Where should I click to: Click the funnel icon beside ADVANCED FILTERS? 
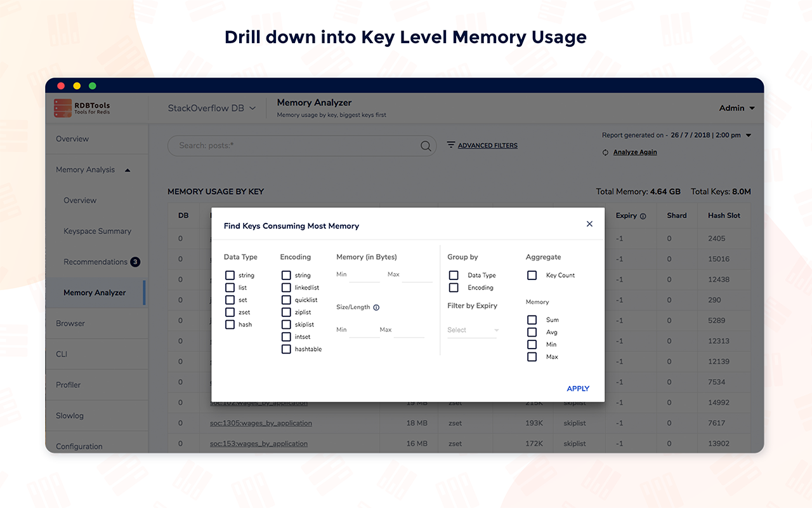[x=450, y=145]
